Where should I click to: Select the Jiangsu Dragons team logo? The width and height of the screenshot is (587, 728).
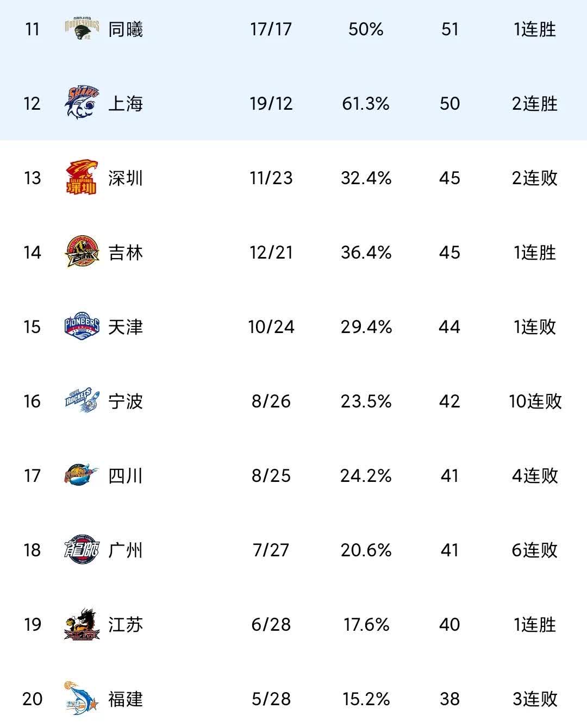[x=82, y=624]
